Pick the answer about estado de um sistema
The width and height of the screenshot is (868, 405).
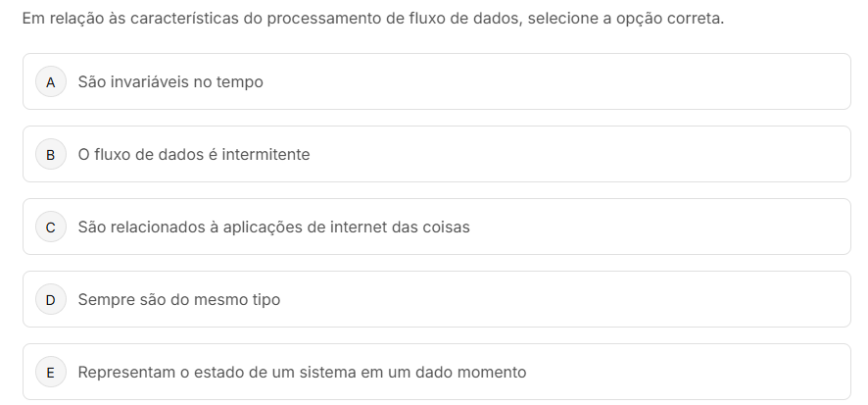point(302,373)
